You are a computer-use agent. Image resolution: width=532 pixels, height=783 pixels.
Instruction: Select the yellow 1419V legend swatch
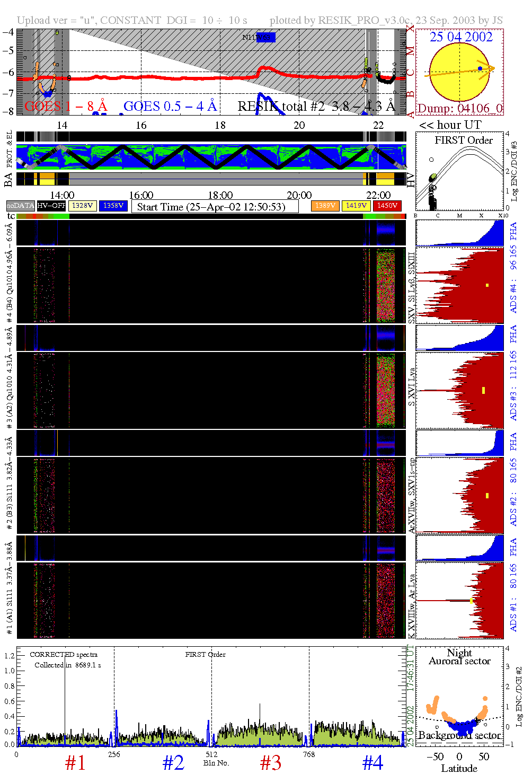coord(357,206)
